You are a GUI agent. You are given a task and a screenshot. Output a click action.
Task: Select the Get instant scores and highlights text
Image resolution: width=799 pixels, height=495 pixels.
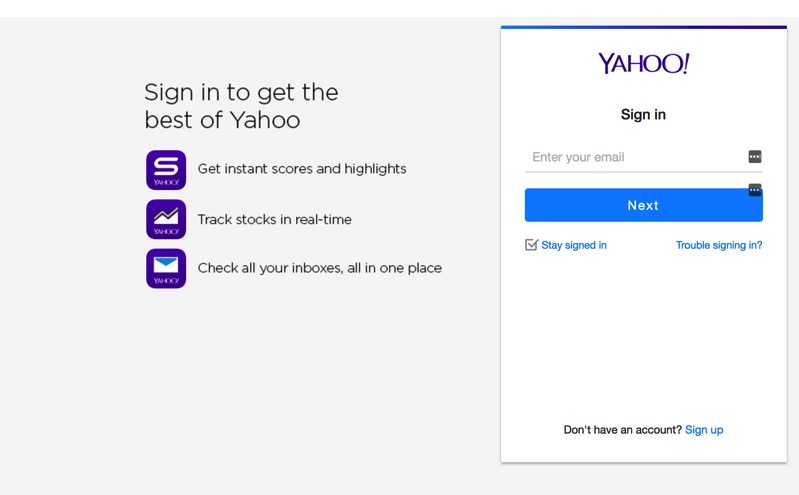pos(302,169)
